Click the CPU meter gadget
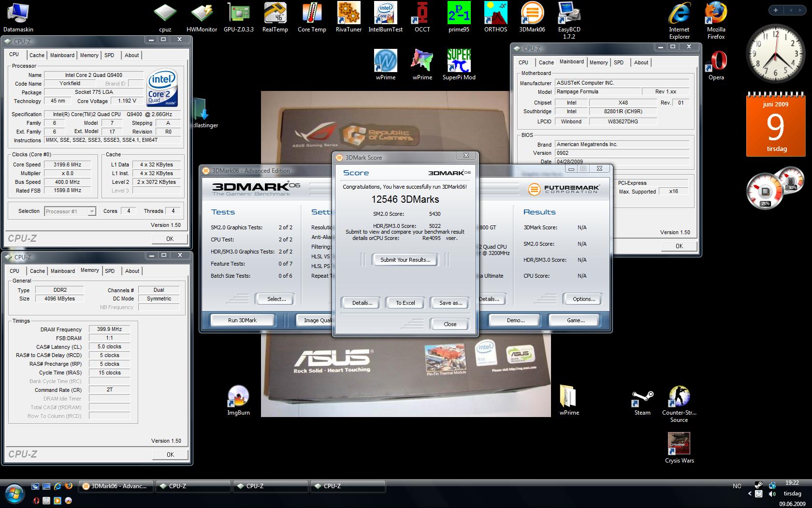 [775, 188]
